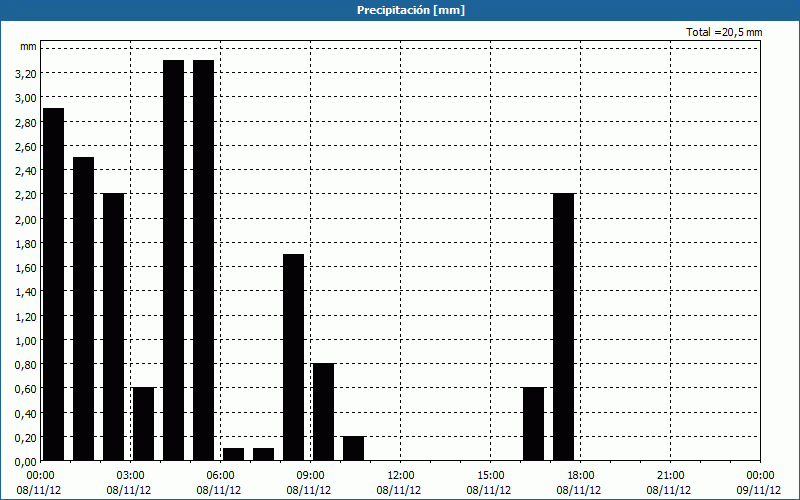Click the 1,40 y-axis value
Screen dimensions: 800x500
click(x=26, y=292)
